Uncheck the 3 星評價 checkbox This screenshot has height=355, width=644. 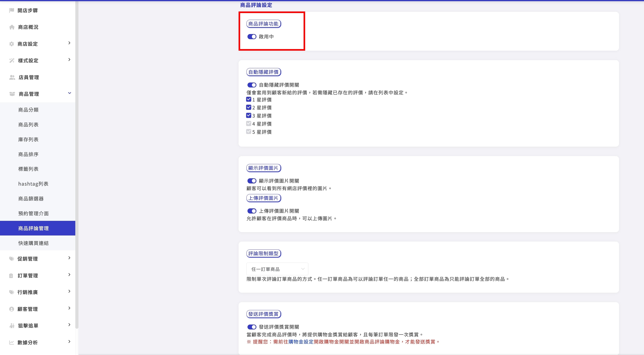(x=248, y=115)
